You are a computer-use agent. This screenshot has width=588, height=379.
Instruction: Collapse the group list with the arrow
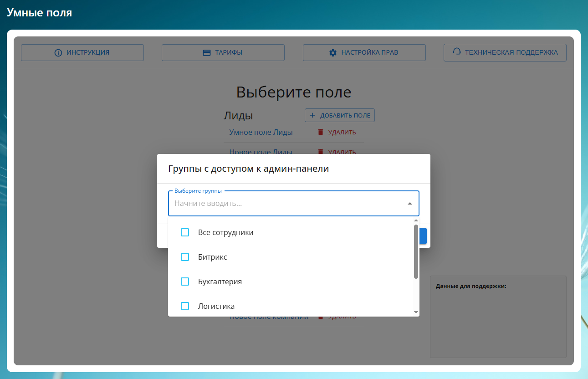(409, 204)
